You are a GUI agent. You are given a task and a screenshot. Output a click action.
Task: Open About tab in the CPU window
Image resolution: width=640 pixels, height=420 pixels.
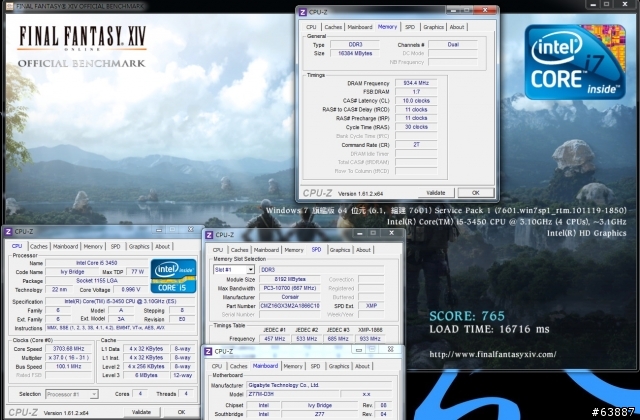[x=162, y=247]
